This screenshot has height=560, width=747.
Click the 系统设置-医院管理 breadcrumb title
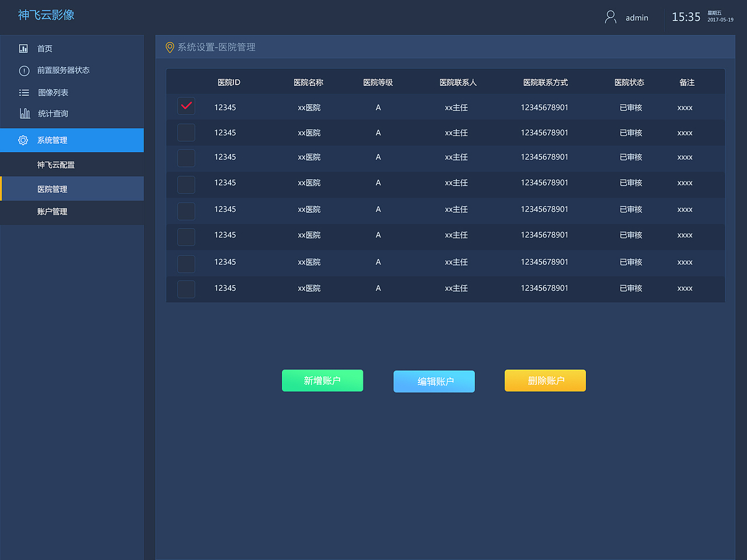(x=217, y=47)
